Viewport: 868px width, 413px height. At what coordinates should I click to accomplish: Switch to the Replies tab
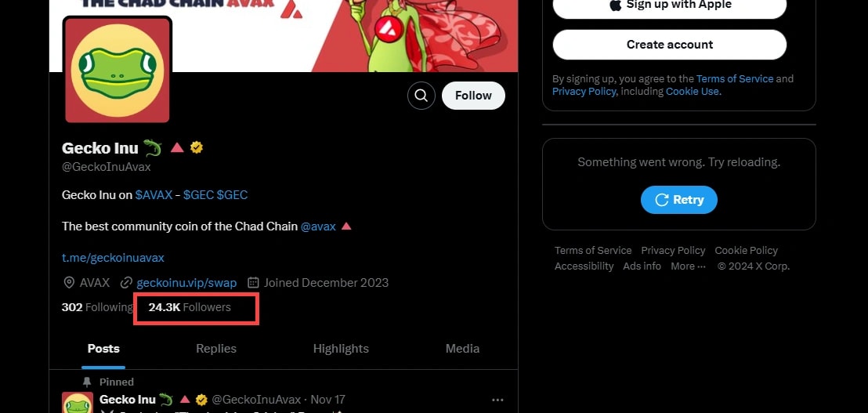(x=216, y=349)
